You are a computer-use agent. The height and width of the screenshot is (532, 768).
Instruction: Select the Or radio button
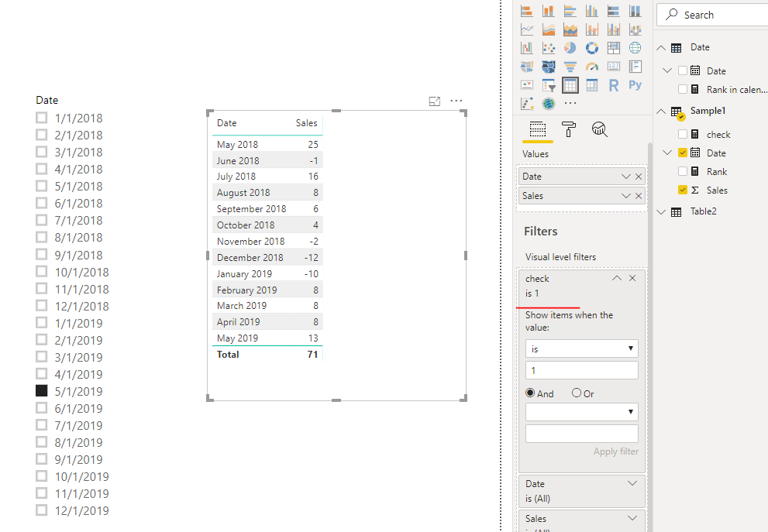[x=577, y=393]
